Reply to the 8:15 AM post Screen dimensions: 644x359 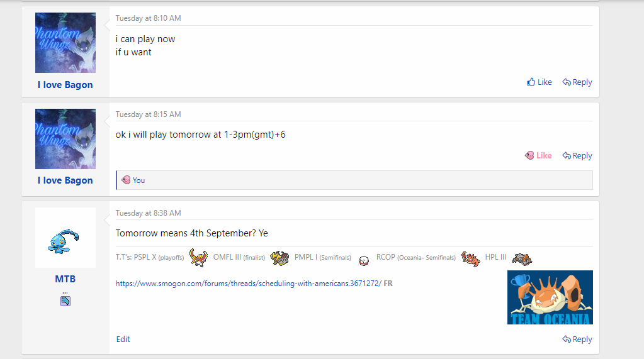[577, 155]
